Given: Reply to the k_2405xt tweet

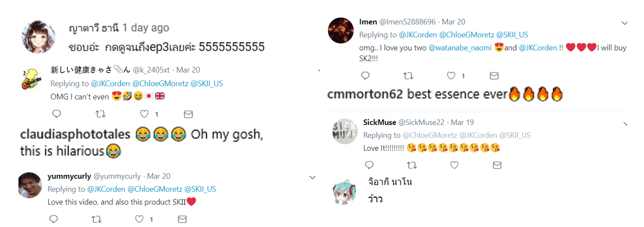Looking at the screenshot, I should click(x=57, y=114).
